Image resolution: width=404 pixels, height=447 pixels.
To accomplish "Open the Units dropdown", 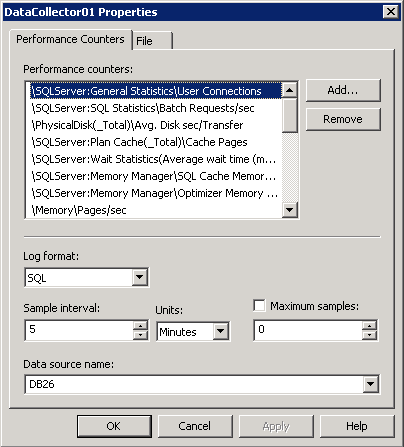I will click(220, 331).
